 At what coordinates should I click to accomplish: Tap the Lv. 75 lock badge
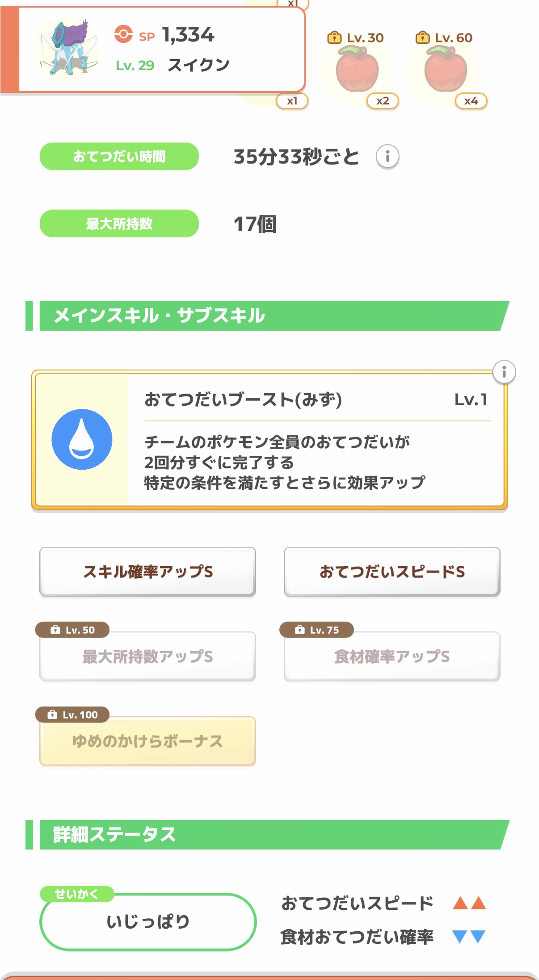pos(316,630)
